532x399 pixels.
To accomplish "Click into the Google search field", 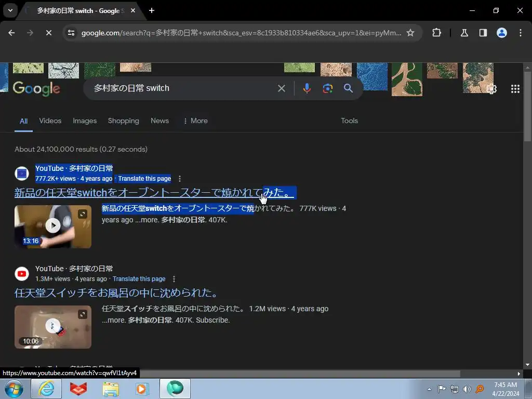I will point(183,88).
